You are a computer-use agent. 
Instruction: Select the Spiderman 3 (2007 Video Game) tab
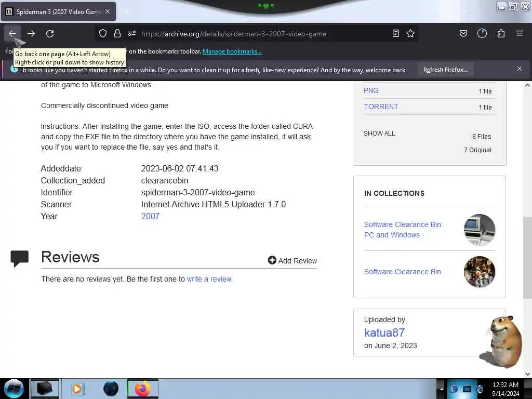click(x=58, y=11)
